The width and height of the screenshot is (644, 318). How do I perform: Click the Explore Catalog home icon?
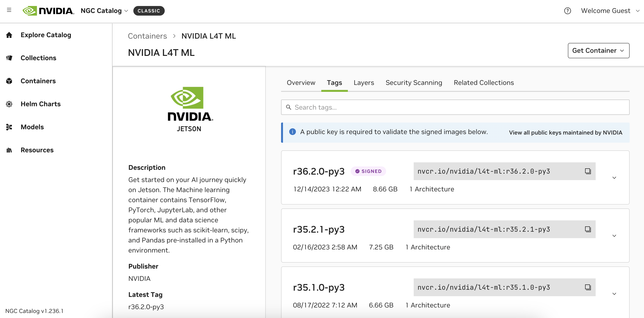click(9, 35)
